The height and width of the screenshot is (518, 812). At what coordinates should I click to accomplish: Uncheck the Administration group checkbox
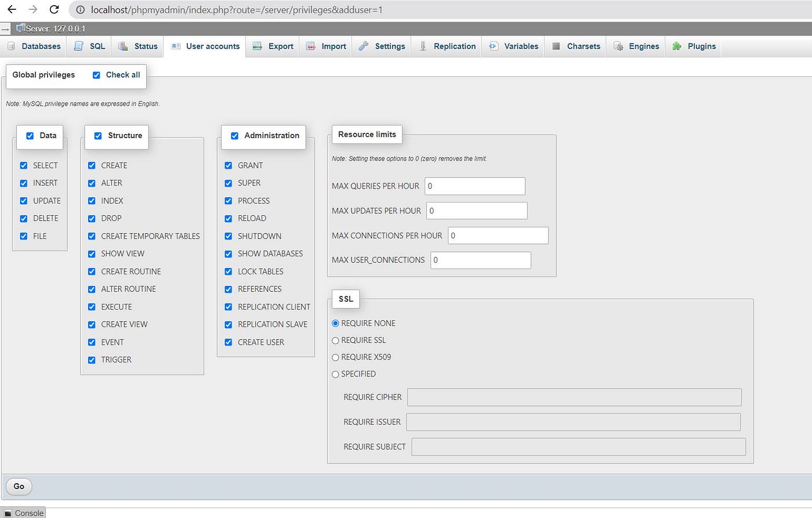click(234, 136)
